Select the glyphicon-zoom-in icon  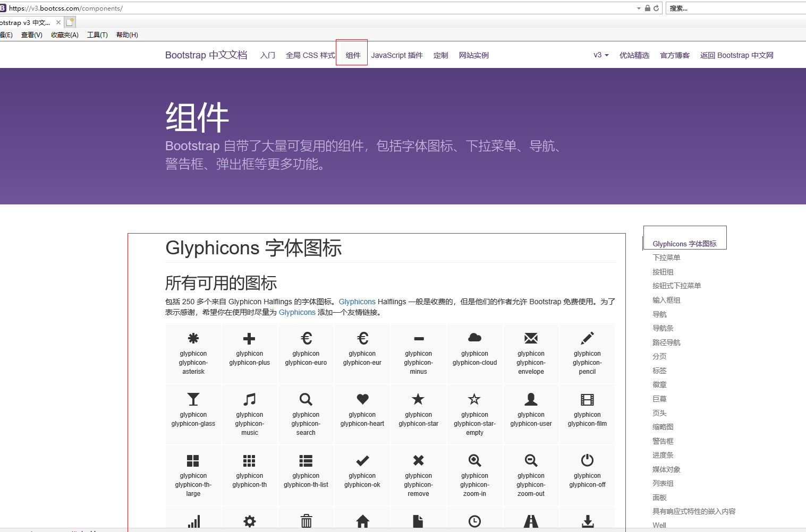coord(475,460)
